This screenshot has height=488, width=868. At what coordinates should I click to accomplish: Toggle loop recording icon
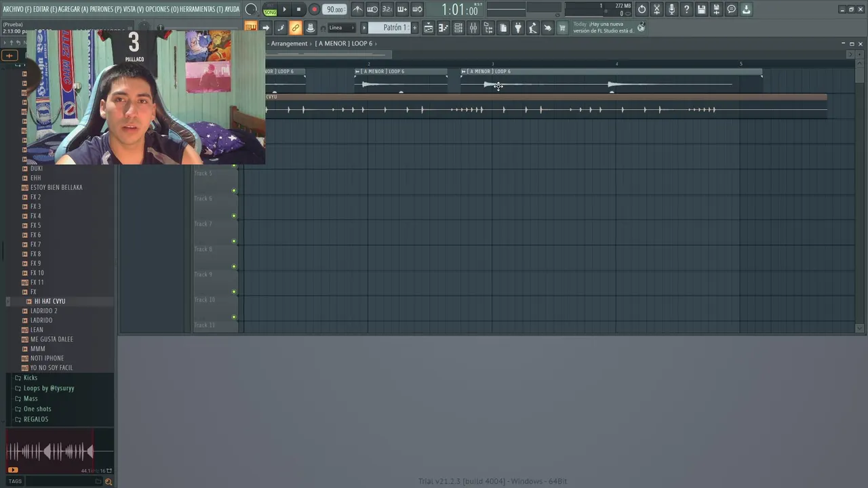[417, 9]
